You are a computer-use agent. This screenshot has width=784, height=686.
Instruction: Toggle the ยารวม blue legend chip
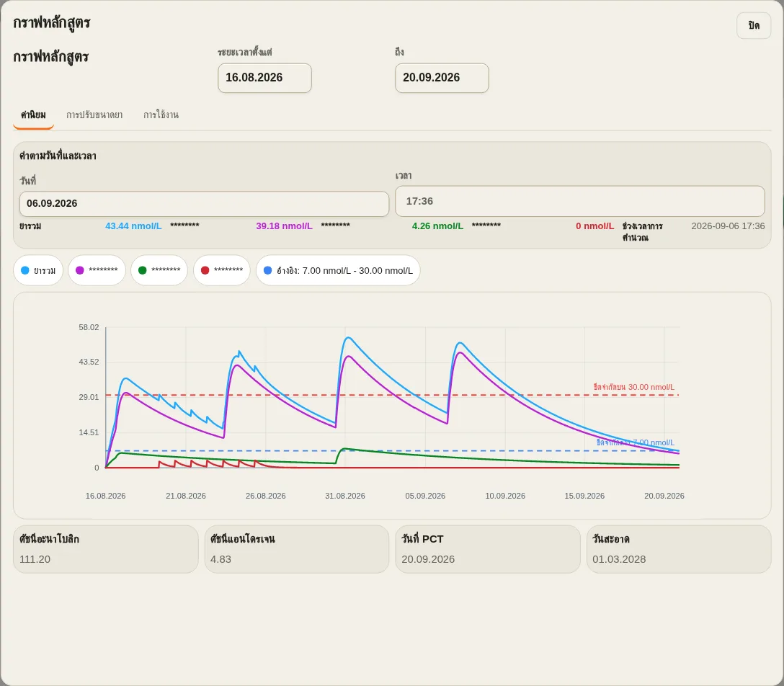pyautogui.click(x=38, y=270)
